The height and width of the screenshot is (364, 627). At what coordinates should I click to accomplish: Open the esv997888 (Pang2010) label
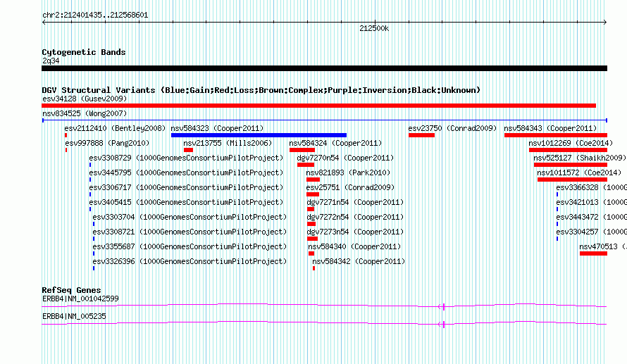(x=107, y=143)
